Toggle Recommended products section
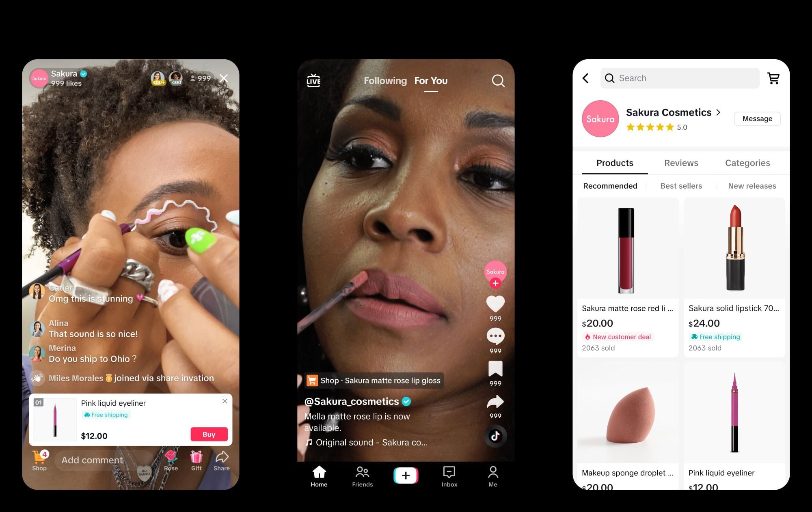Screen dimensions: 812x512 (610, 185)
